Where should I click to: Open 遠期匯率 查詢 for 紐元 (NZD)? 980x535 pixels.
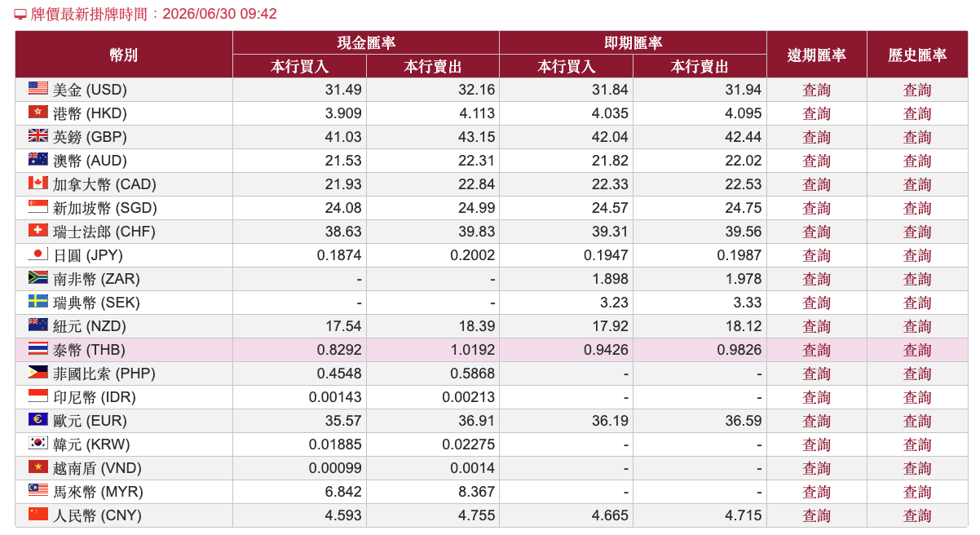coord(816,326)
